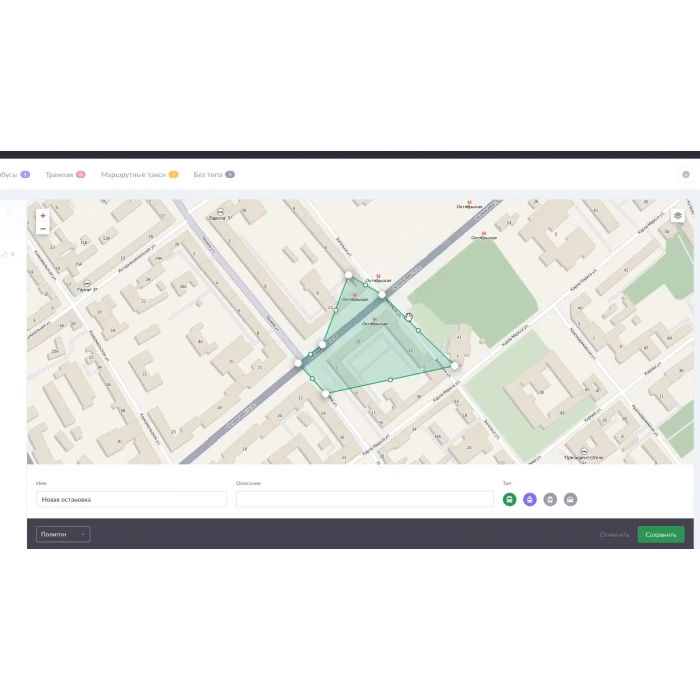This screenshot has height=700, width=700.
Task: Open the map layers switcher
Action: coord(677,215)
